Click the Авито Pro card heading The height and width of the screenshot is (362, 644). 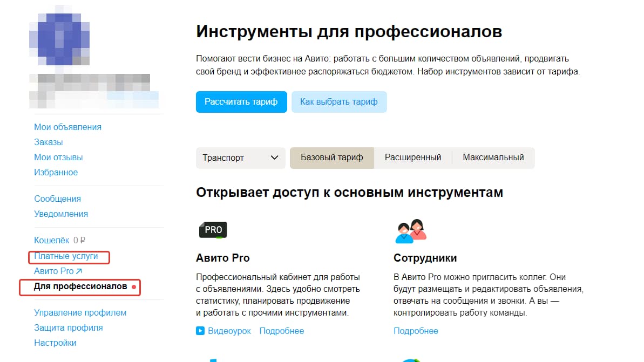pyautogui.click(x=222, y=258)
